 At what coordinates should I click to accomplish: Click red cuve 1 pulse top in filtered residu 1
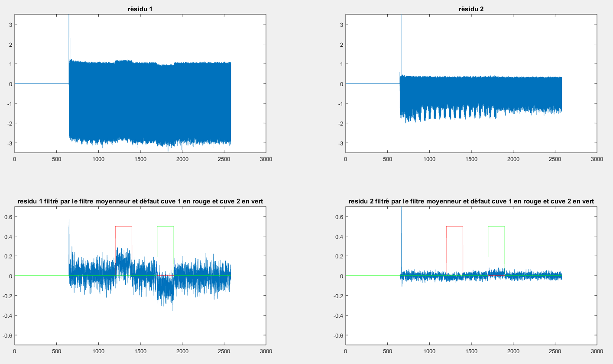coord(123,226)
